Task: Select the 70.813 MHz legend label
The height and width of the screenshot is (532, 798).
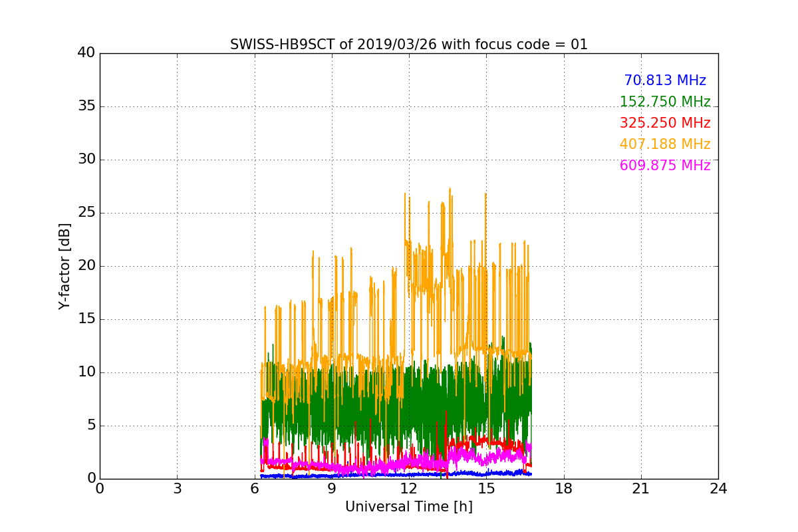Action: (665, 80)
